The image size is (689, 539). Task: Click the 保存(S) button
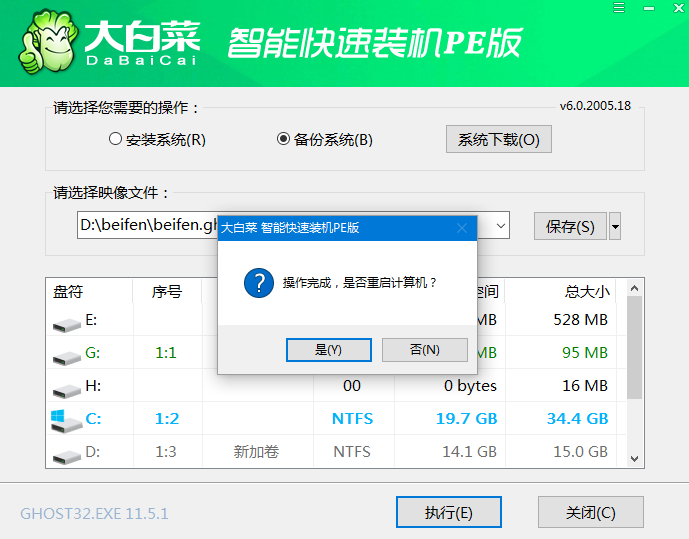570,226
